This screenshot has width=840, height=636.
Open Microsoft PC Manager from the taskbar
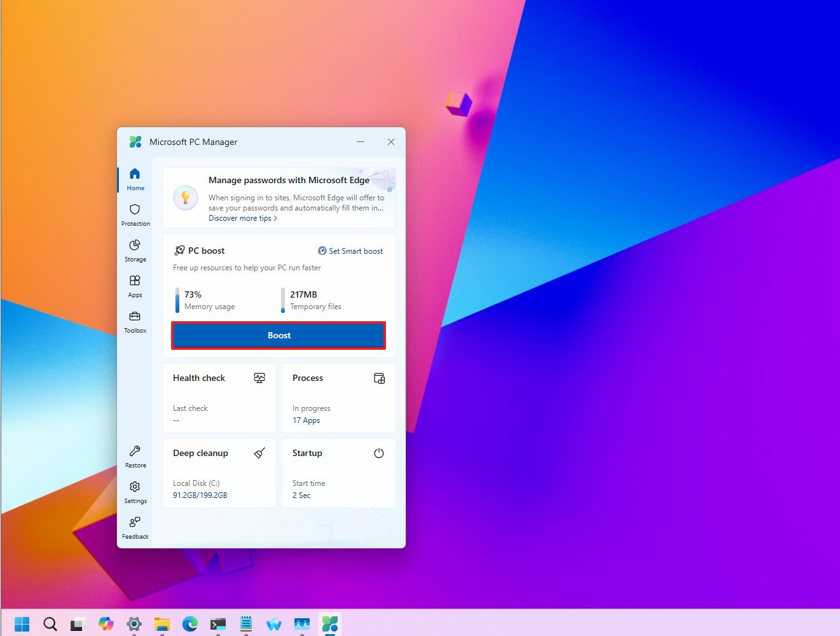330,623
